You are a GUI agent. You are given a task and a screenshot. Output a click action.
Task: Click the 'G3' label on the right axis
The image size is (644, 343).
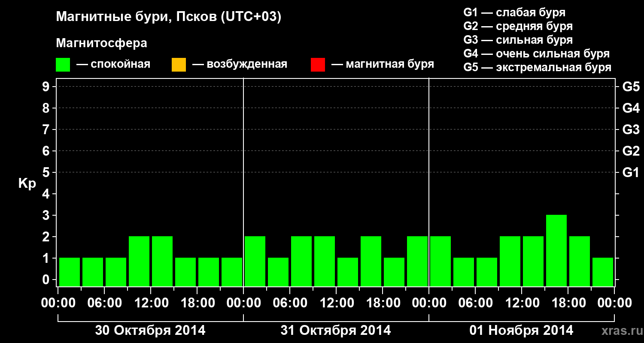click(x=631, y=129)
